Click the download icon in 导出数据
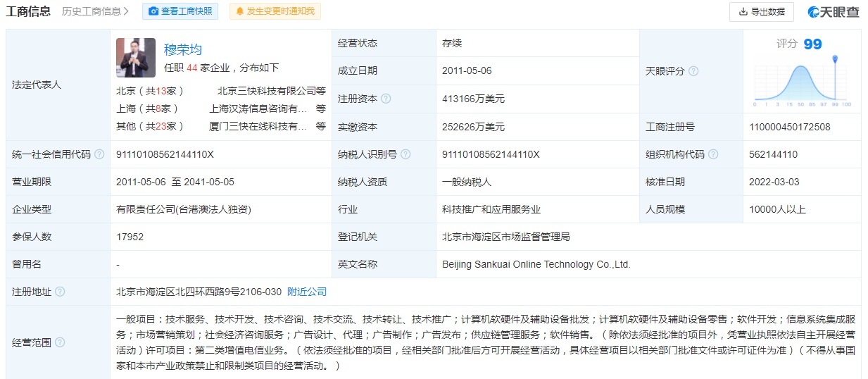The width and height of the screenshot is (868, 379). (x=743, y=11)
